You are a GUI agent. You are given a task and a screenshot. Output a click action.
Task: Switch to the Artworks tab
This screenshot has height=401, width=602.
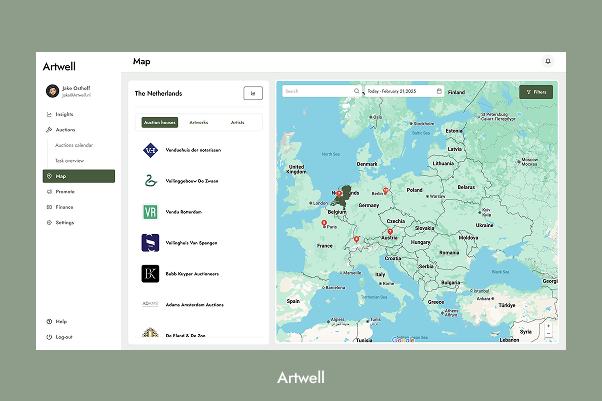click(199, 122)
